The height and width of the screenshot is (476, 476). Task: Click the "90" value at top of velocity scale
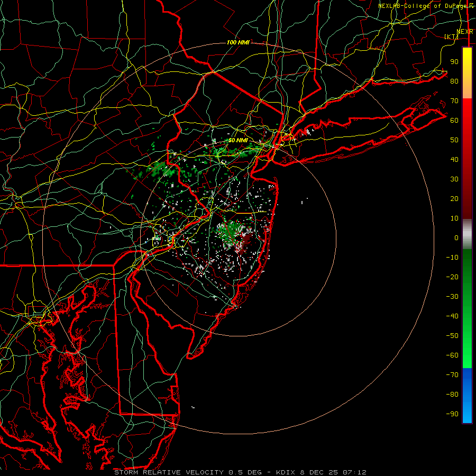(454, 62)
